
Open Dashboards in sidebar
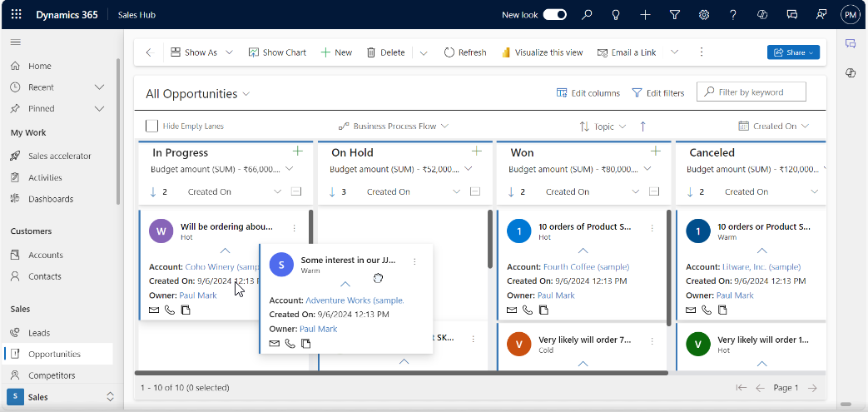(x=51, y=199)
